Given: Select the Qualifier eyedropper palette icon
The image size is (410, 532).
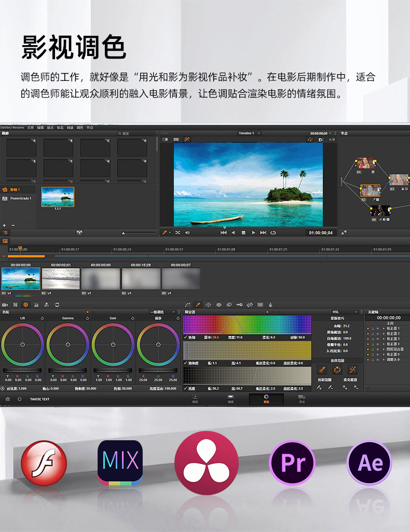Looking at the screenshot, I should (198, 305).
